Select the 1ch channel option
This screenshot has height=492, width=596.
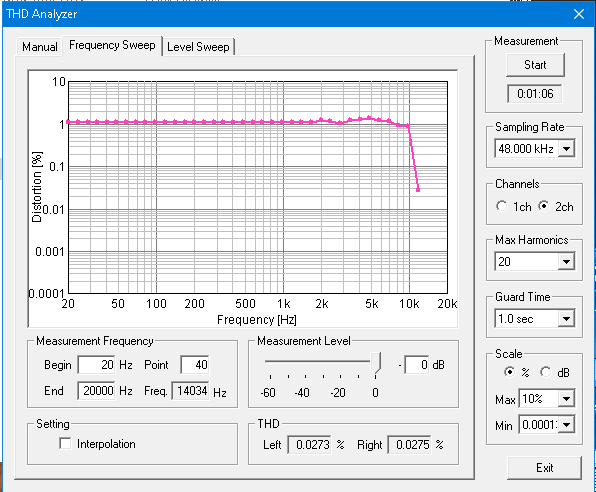tap(501, 206)
